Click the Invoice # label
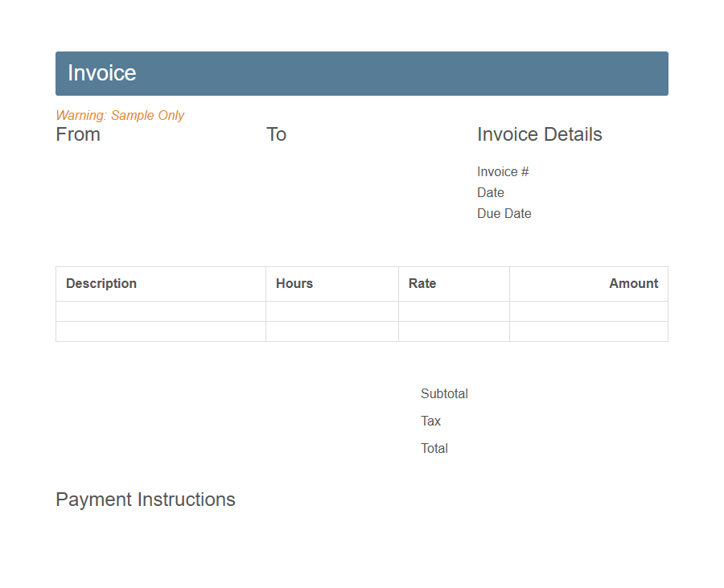Viewport: 724px width, 588px height. (502, 171)
